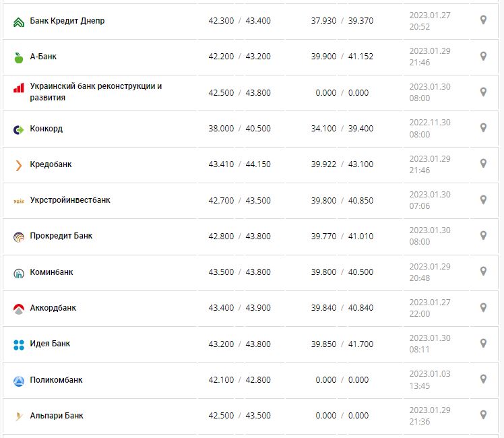504x438 pixels.
Task: Click the Конкорд bank logo icon
Action: click(x=19, y=129)
